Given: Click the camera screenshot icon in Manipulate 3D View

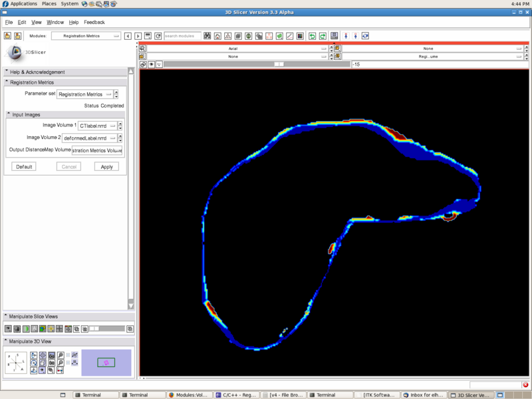Looking at the screenshot, I should point(52,355).
